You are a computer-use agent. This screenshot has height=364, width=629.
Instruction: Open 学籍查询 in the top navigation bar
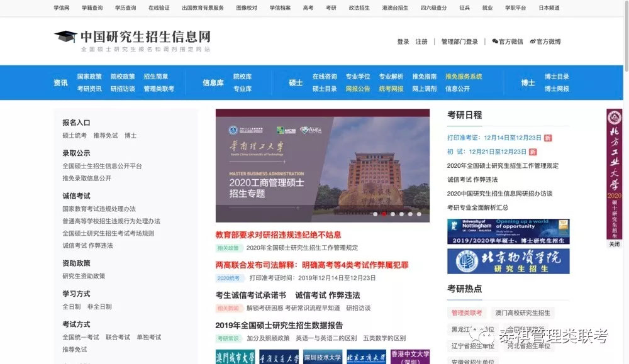point(92,8)
